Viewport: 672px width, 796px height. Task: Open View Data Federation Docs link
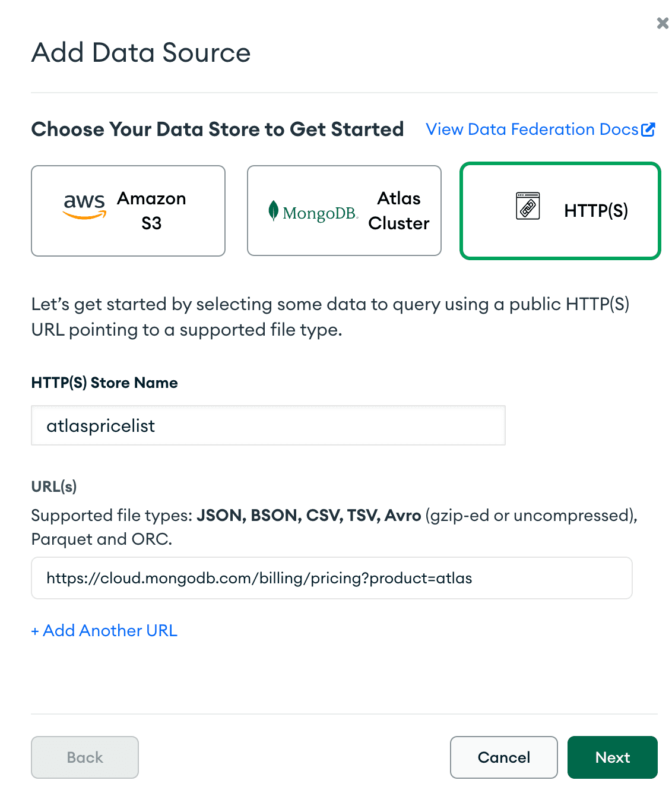coord(532,129)
